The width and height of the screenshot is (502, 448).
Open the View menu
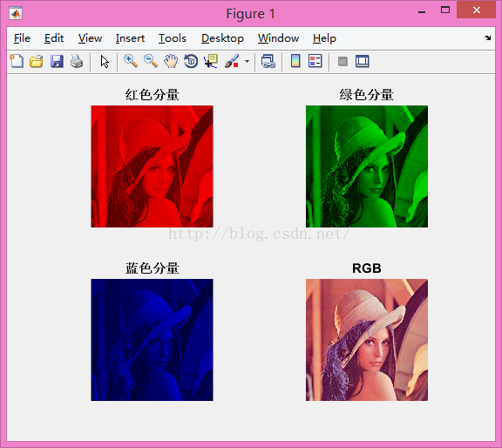click(x=90, y=38)
